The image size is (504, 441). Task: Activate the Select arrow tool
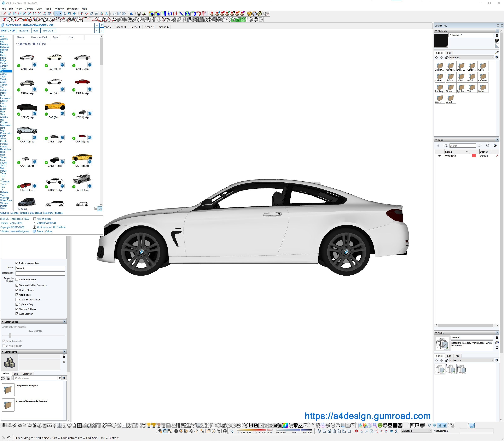coord(57,14)
